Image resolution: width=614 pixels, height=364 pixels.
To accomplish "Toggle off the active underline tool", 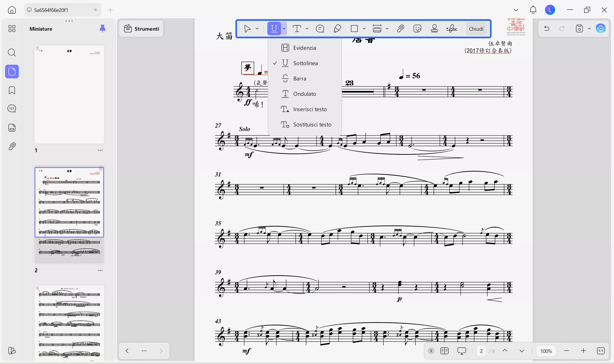I will click(273, 29).
